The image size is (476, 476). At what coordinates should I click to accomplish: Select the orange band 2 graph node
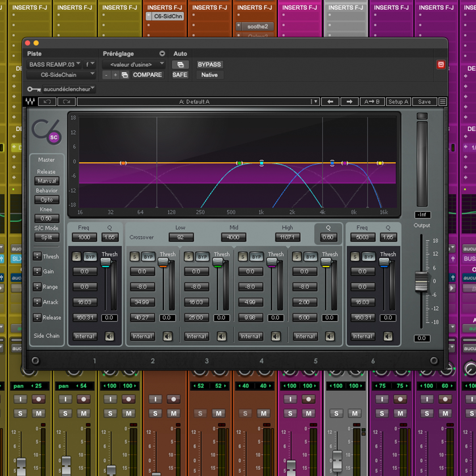(123, 163)
